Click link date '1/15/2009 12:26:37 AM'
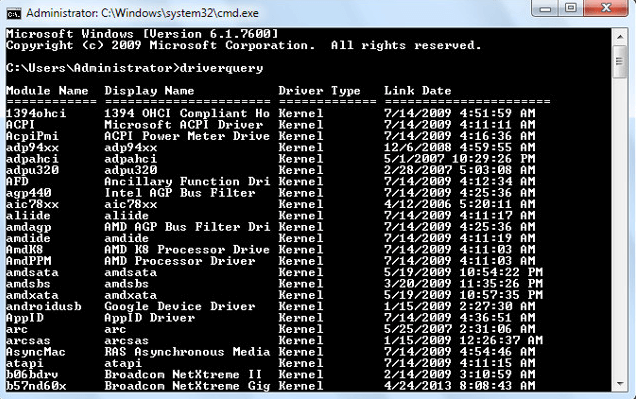The image size is (636, 399). [463, 340]
